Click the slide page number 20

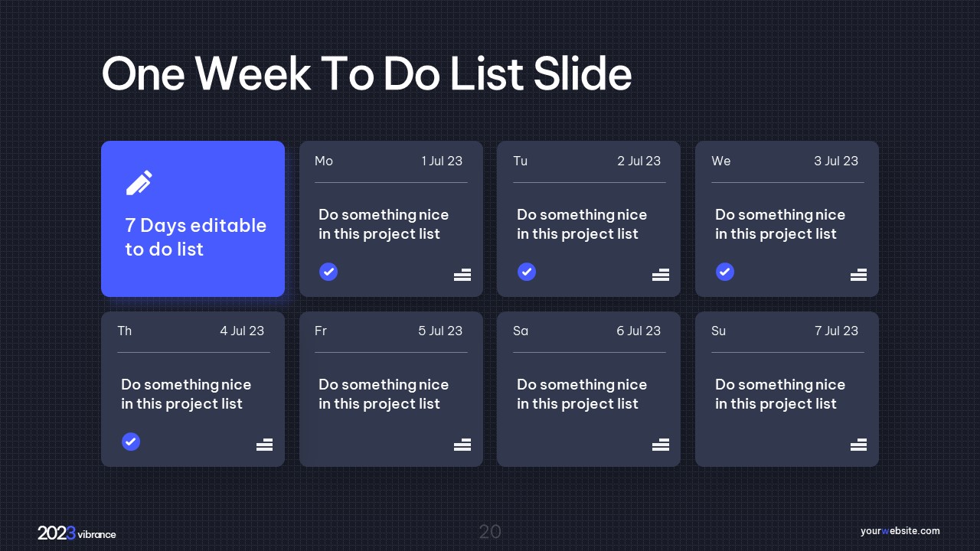pos(490,532)
